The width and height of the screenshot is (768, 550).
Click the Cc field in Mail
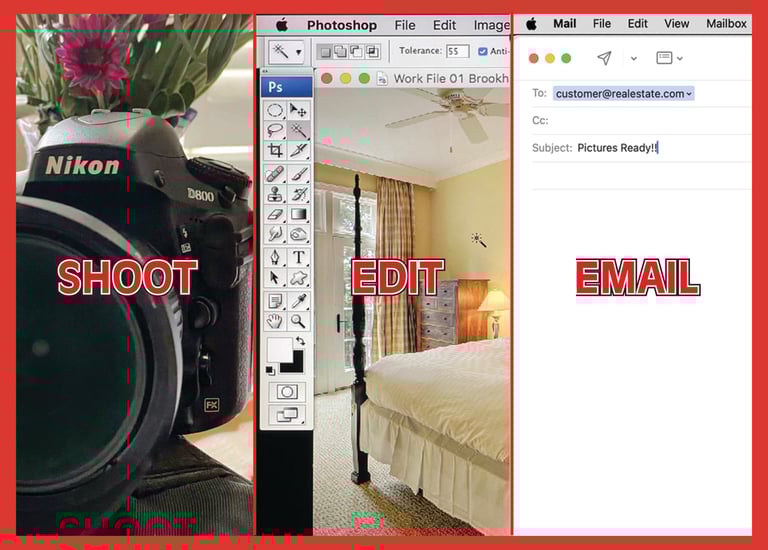pyautogui.click(x=641, y=120)
